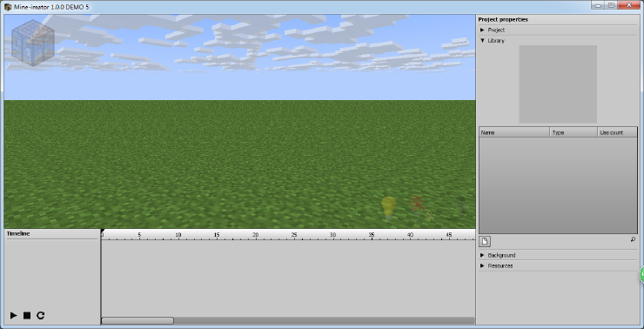This screenshot has width=644, height=329.
Task: Sort library by Type column
Action: coord(574,132)
